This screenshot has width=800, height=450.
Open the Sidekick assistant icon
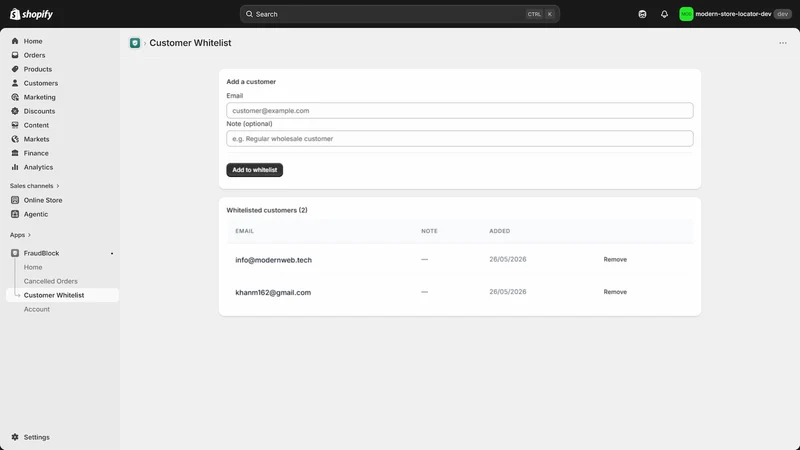642,14
